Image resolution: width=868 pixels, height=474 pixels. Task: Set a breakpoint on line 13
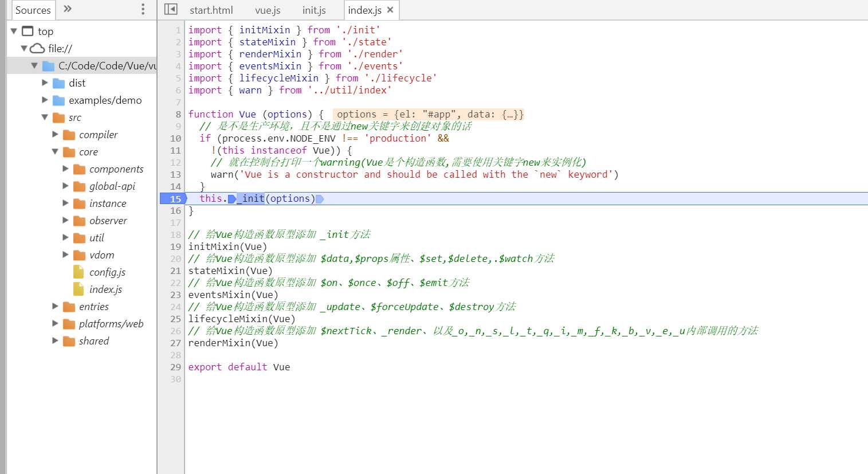pos(175,175)
